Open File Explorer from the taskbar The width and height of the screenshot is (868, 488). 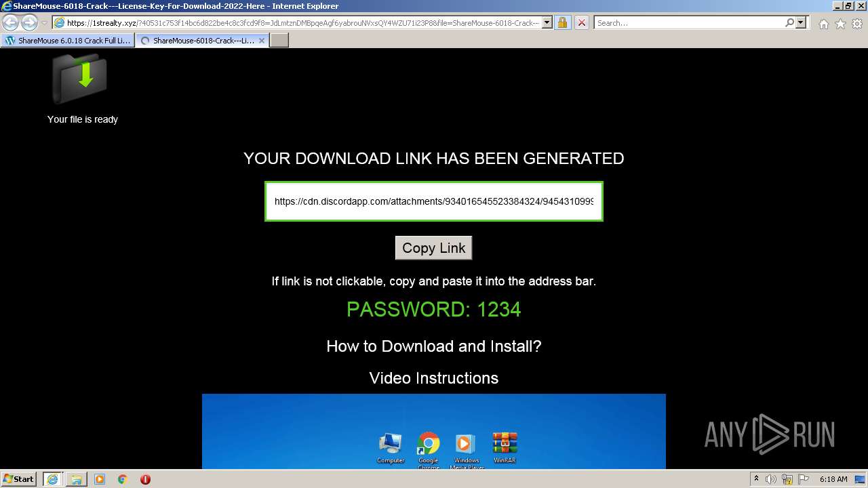(x=77, y=479)
